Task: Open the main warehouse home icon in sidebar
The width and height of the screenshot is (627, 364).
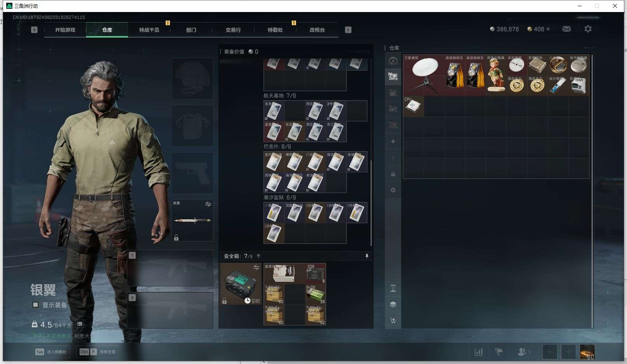Action: click(x=393, y=61)
